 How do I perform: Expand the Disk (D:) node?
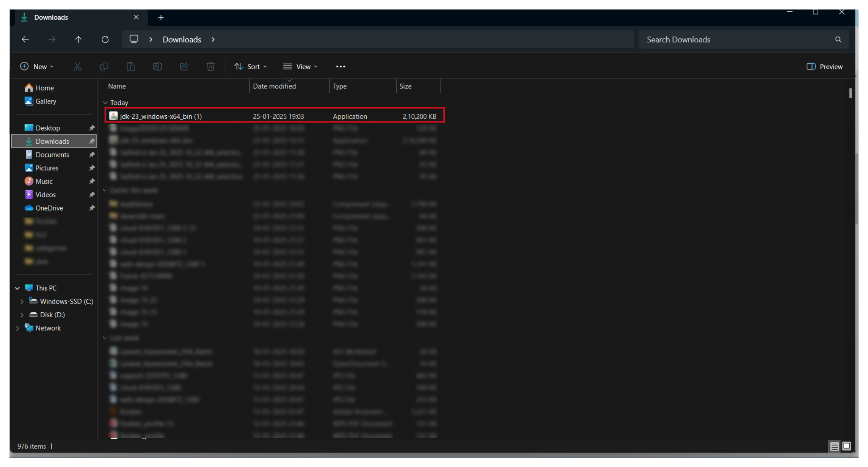(x=22, y=315)
